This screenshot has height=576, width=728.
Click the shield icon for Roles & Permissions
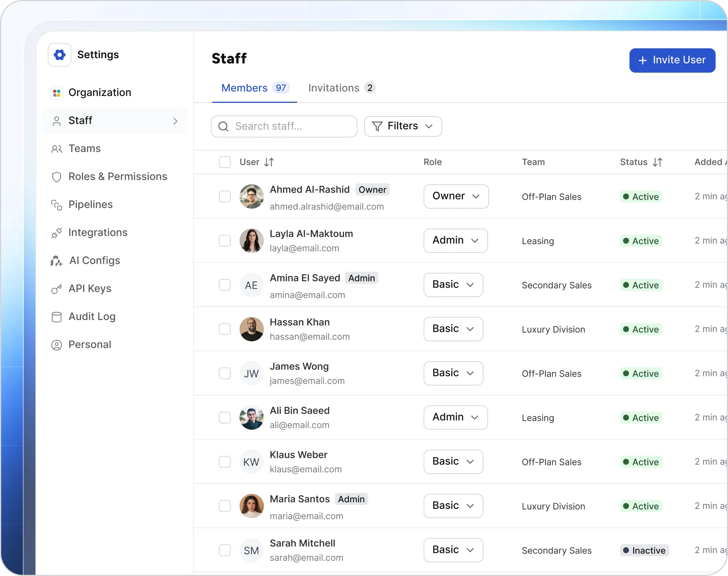click(57, 177)
